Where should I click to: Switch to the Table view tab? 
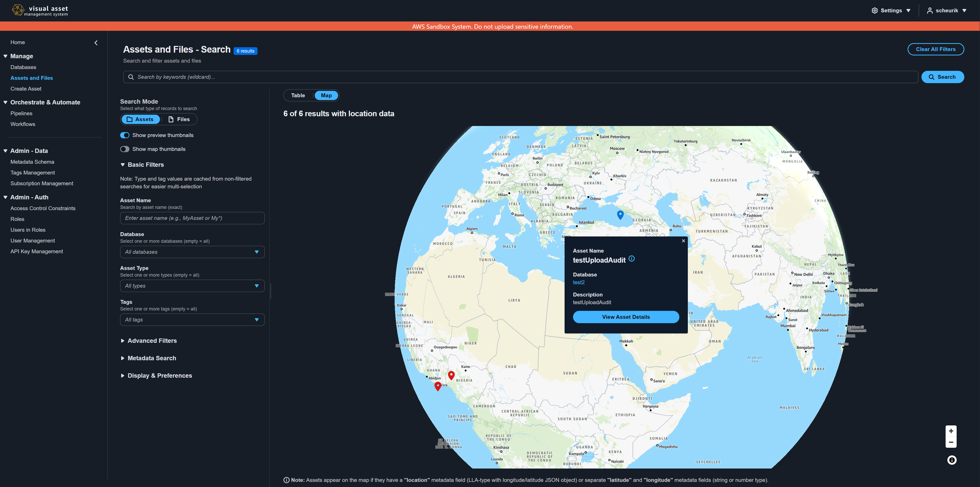click(298, 95)
